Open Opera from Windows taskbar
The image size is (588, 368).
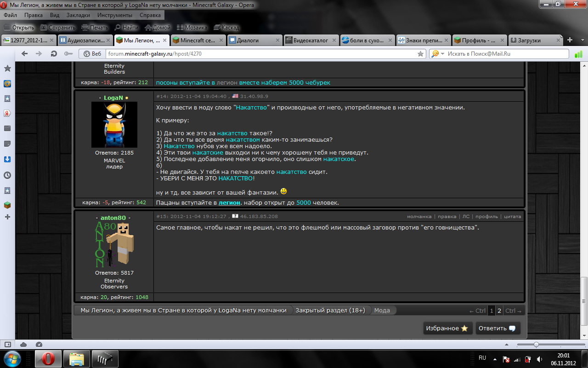pyautogui.click(x=48, y=359)
